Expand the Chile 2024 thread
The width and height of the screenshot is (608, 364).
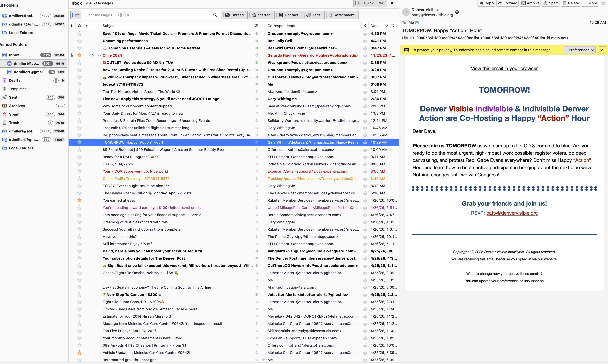point(92,55)
